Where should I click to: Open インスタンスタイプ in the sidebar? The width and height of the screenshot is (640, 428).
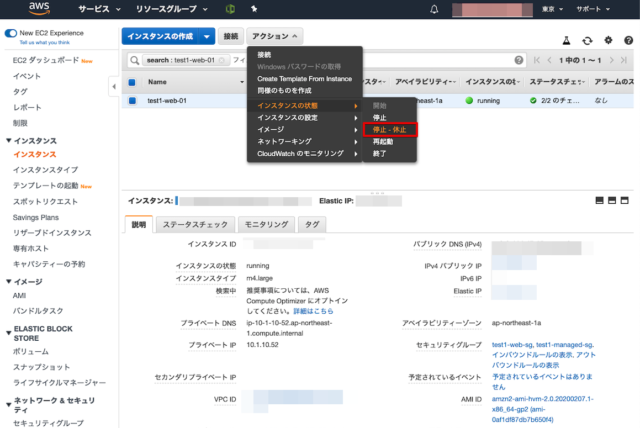pos(45,170)
